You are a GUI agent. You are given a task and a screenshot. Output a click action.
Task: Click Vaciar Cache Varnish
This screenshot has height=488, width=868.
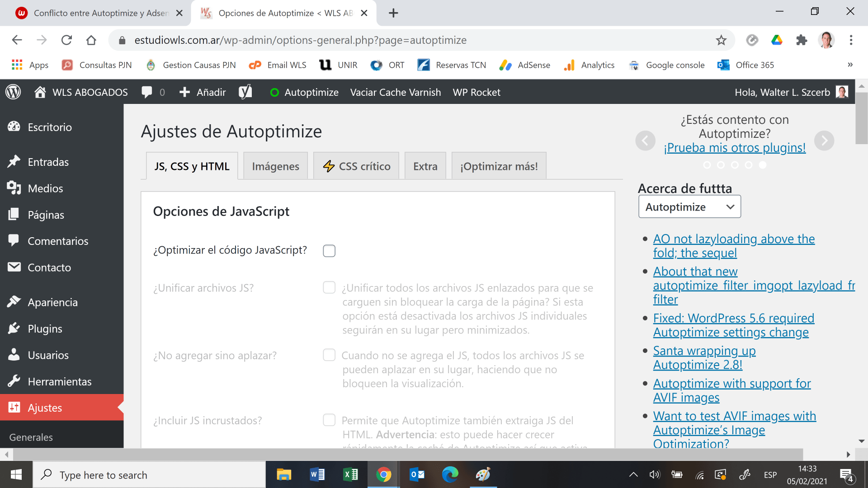(x=396, y=92)
